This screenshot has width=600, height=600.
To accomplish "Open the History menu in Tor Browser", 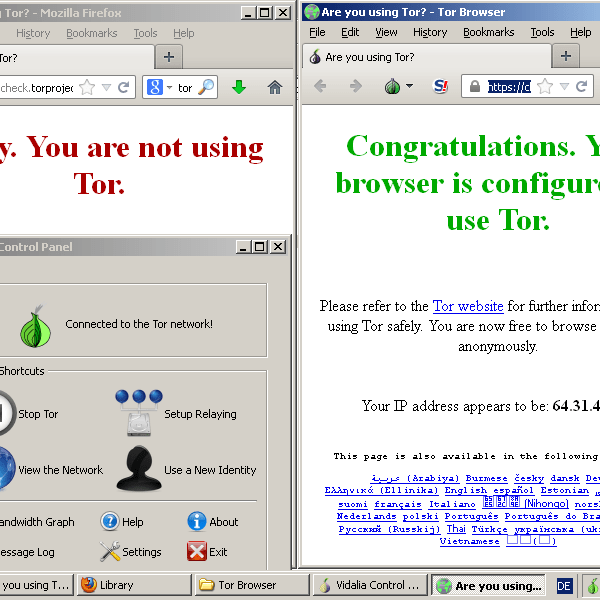I will [x=430, y=33].
